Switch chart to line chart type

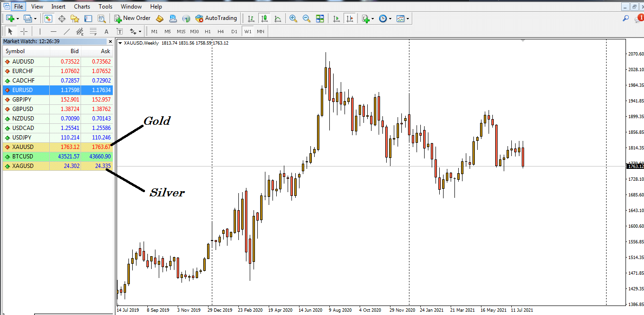(278, 19)
